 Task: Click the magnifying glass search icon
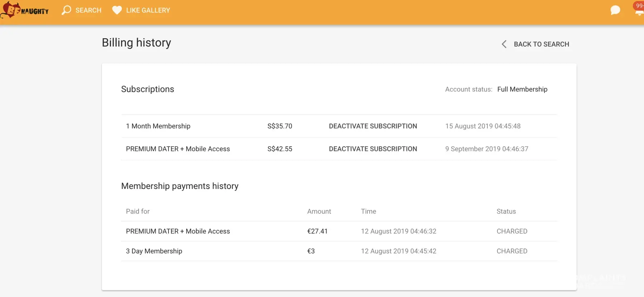pyautogui.click(x=66, y=10)
